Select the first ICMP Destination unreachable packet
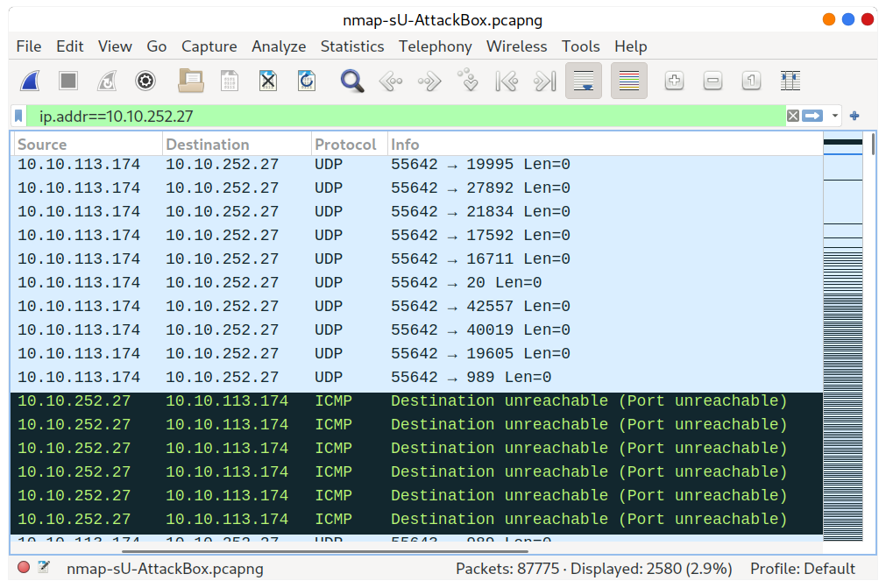 coord(416,401)
